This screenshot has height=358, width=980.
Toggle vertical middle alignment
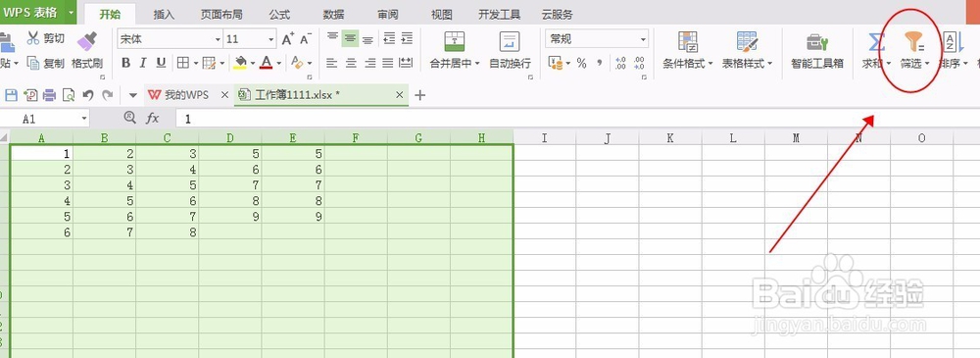pos(351,39)
